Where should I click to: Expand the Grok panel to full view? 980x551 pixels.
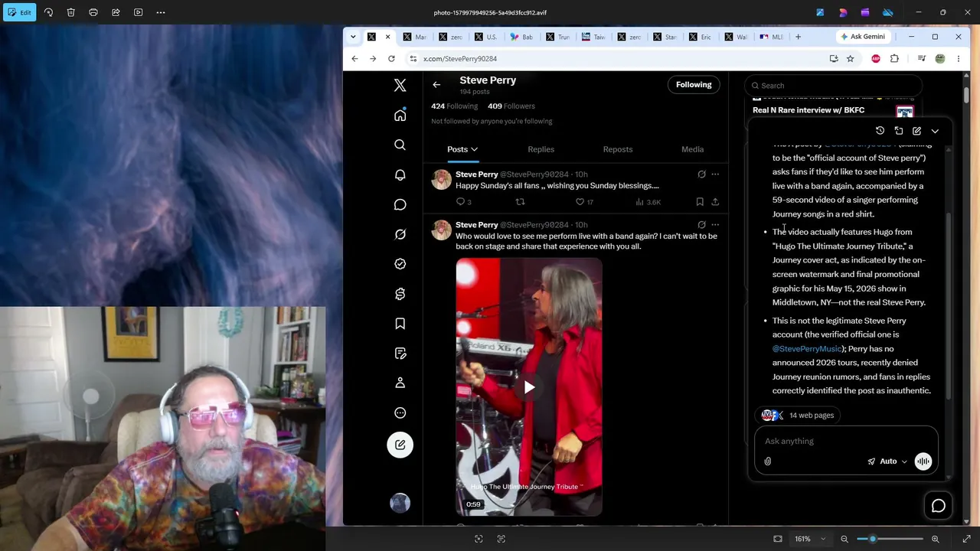click(x=899, y=131)
